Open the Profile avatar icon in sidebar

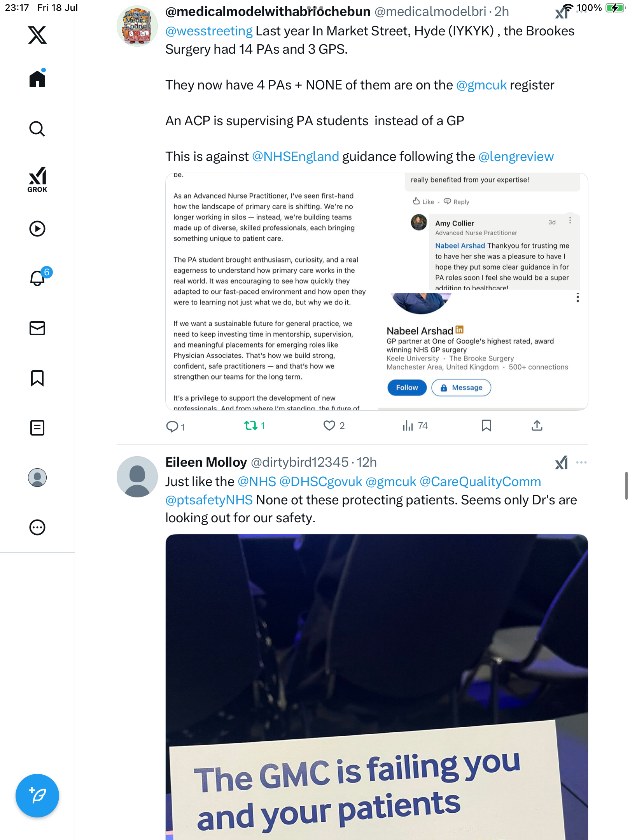[37, 478]
